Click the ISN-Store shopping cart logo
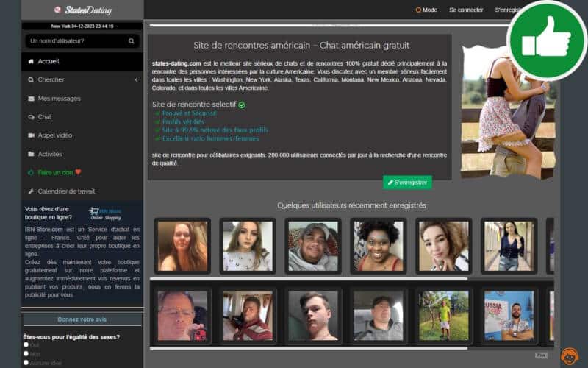The width and height of the screenshot is (588, 368). click(x=105, y=213)
